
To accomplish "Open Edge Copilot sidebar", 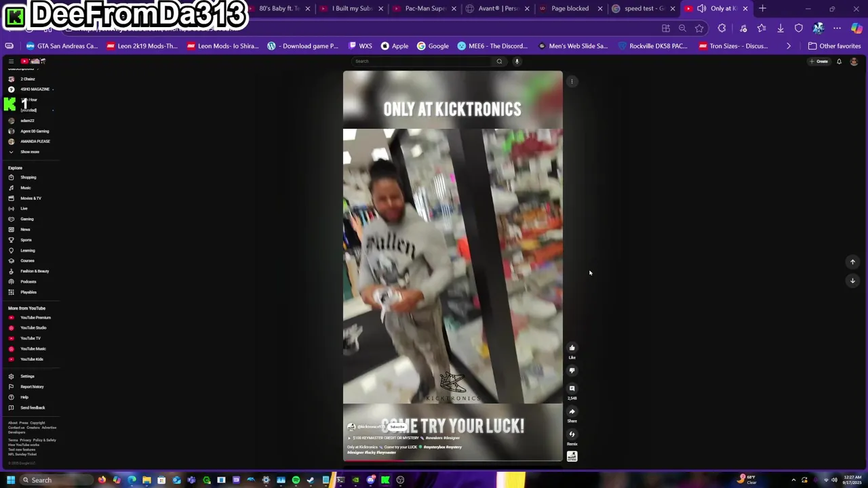I will (x=856, y=28).
